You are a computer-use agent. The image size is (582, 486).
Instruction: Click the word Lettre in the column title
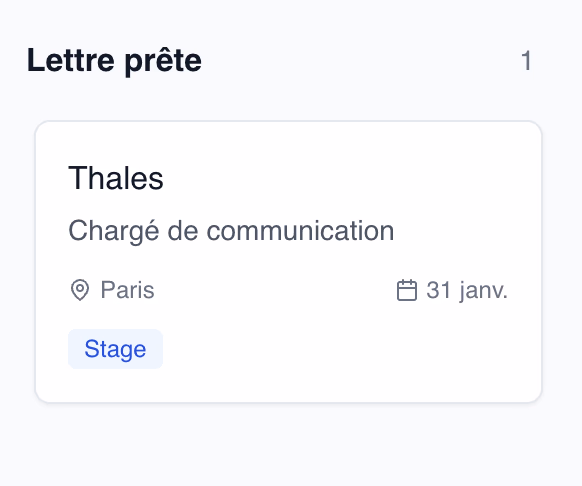(x=71, y=61)
